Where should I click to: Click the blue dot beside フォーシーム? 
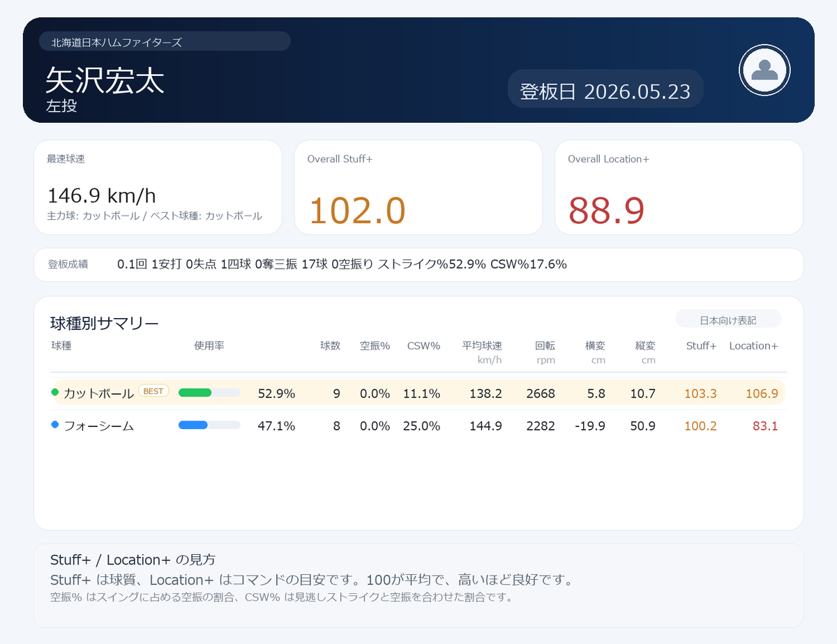(55, 425)
